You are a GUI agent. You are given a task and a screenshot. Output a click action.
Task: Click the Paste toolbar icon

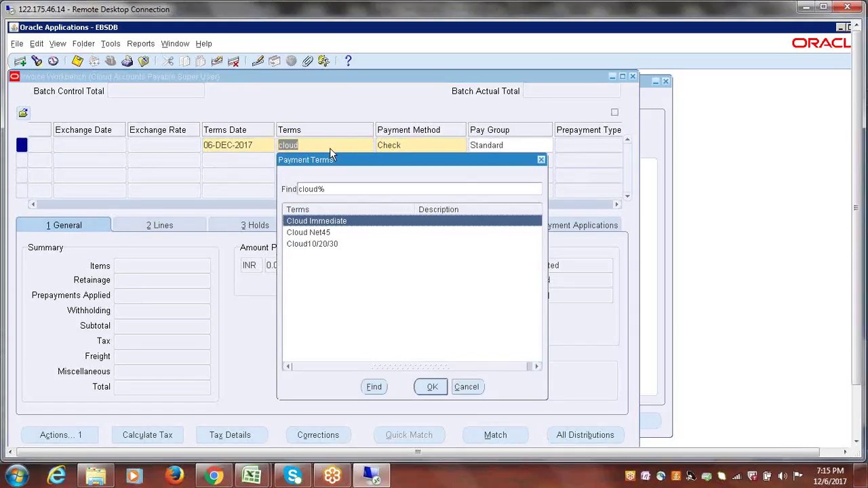[x=201, y=61]
